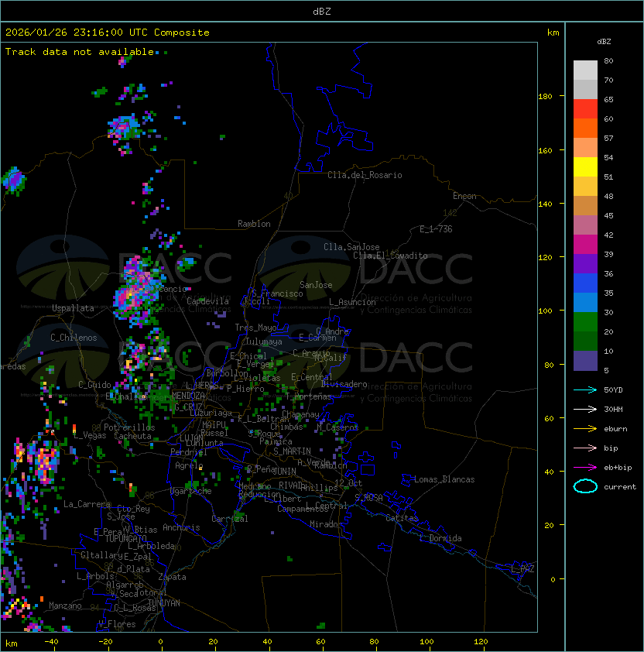Image resolution: width=644 pixels, height=652 pixels.
Task: Select the magenta eb+bip arrow icon
Action: tap(585, 467)
